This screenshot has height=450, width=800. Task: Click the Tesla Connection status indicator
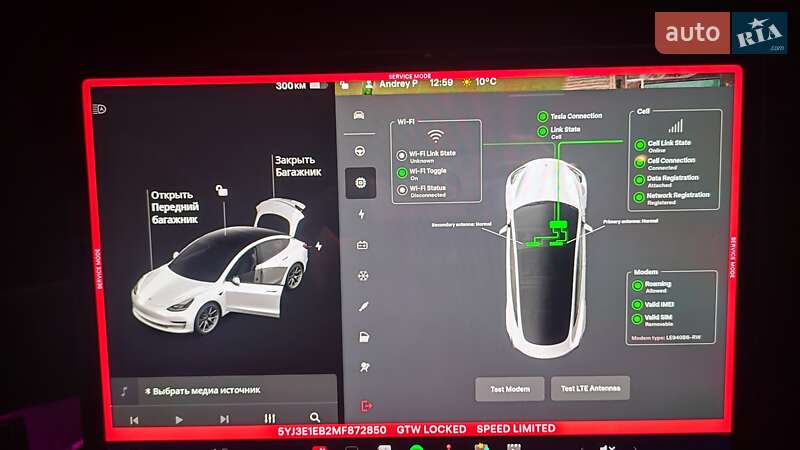coord(542,117)
